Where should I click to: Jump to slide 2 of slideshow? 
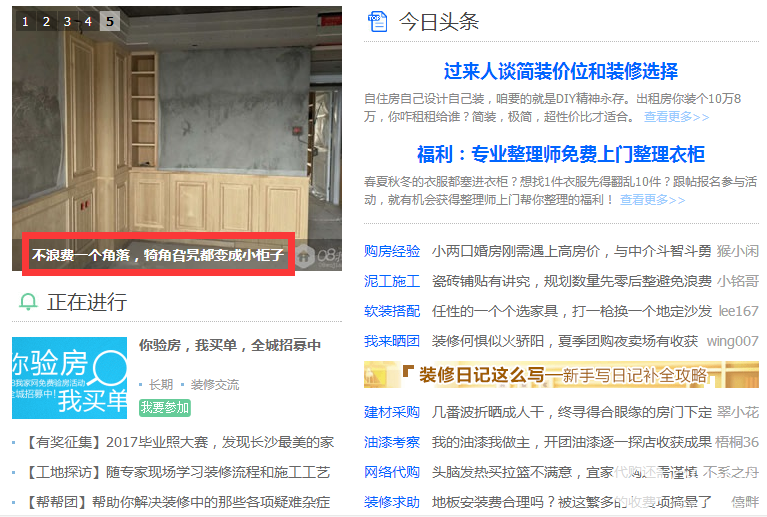46,22
